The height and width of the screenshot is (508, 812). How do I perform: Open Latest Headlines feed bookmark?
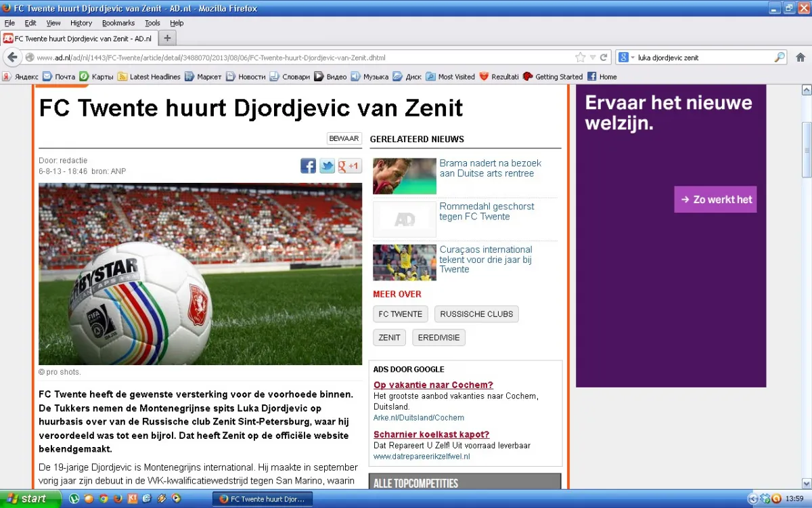tap(149, 77)
